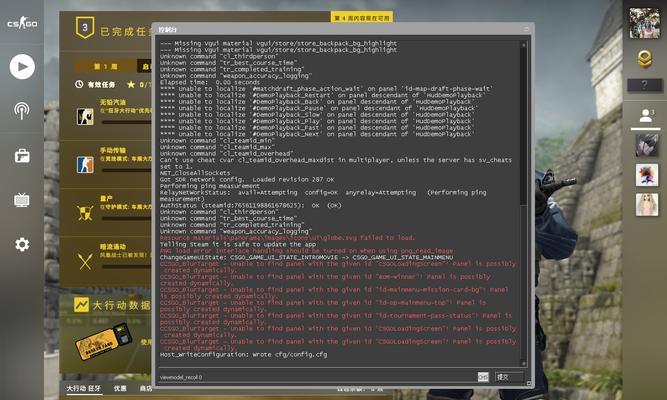Click console line 'Telling Steam it is safe to update'
This screenshot has width=667, height=400.
pyautogui.click(x=238, y=244)
